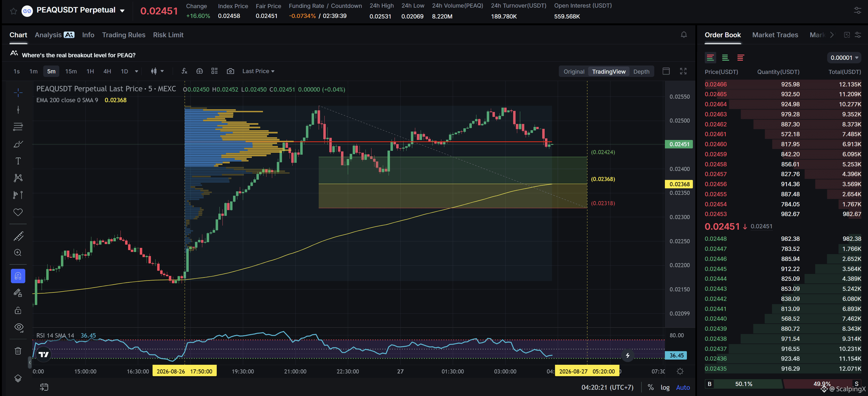Open the 0.00001 price precision dropdown
The width and height of the screenshot is (868, 396).
click(x=844, y=58)
